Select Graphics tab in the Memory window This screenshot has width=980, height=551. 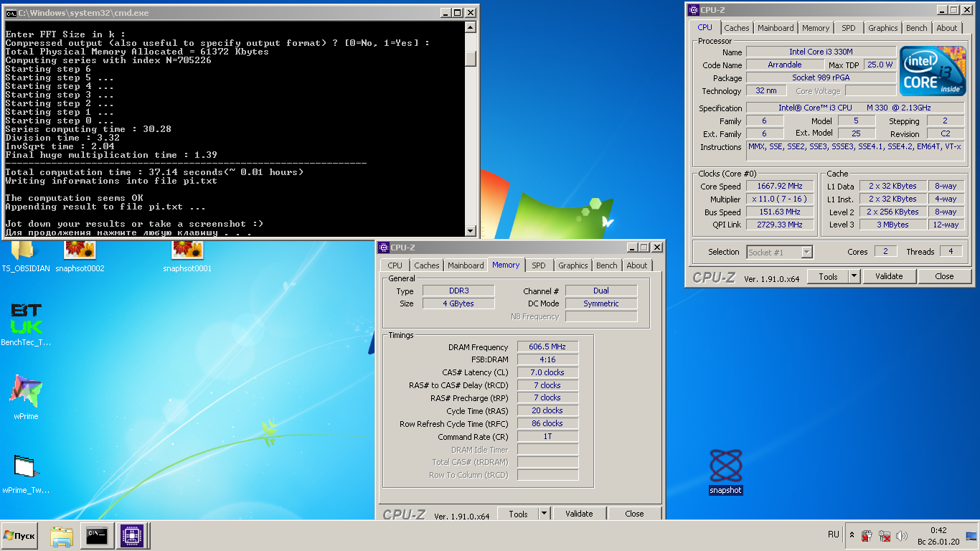point(573,265)
